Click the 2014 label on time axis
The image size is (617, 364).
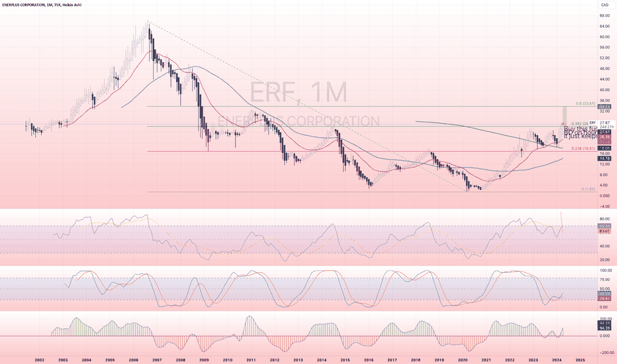click(322, 359)
